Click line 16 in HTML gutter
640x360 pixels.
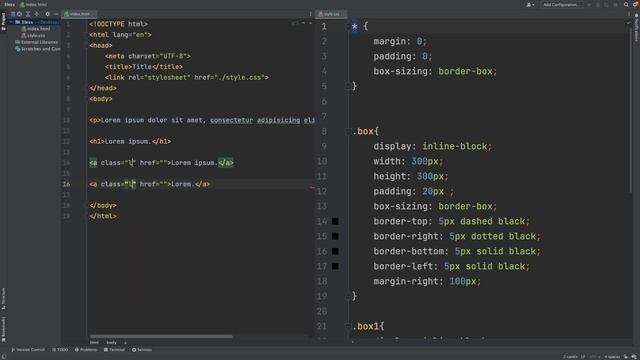pyautogui.click(x=66, y=184)
